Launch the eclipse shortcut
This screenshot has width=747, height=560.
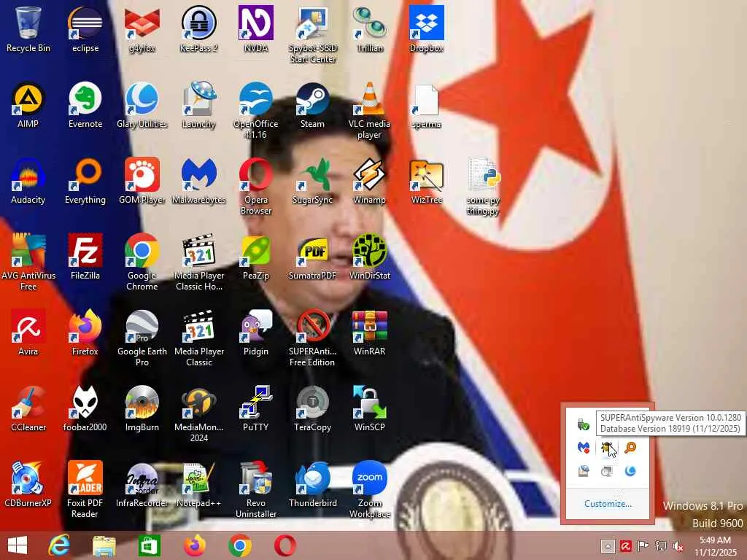click(85, 28)
